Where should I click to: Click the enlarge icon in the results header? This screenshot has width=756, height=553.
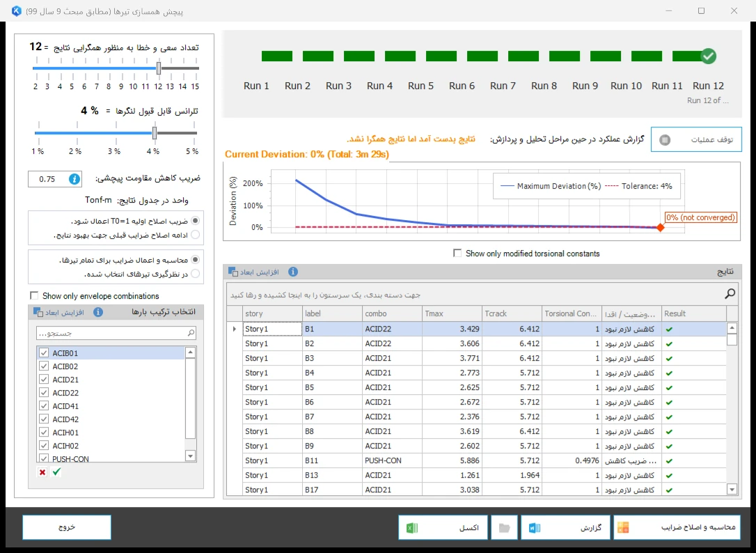[x=233, y=272]
